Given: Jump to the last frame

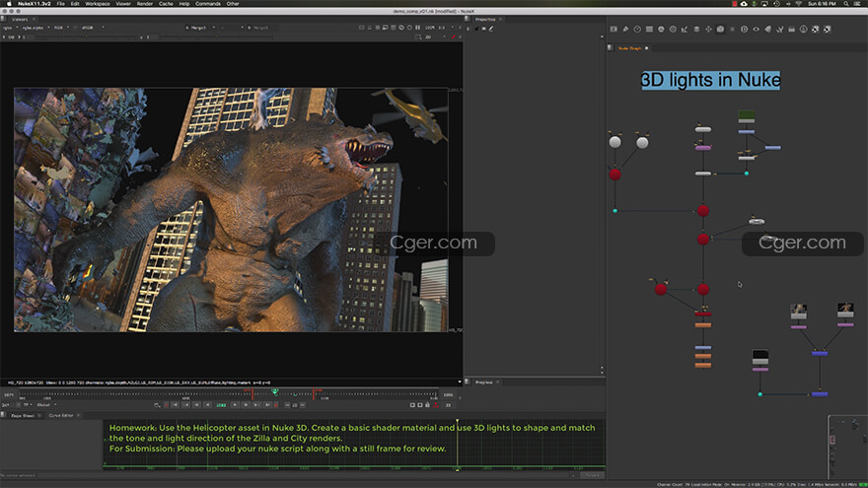Looking at the screenshot, I should (267, 405).
